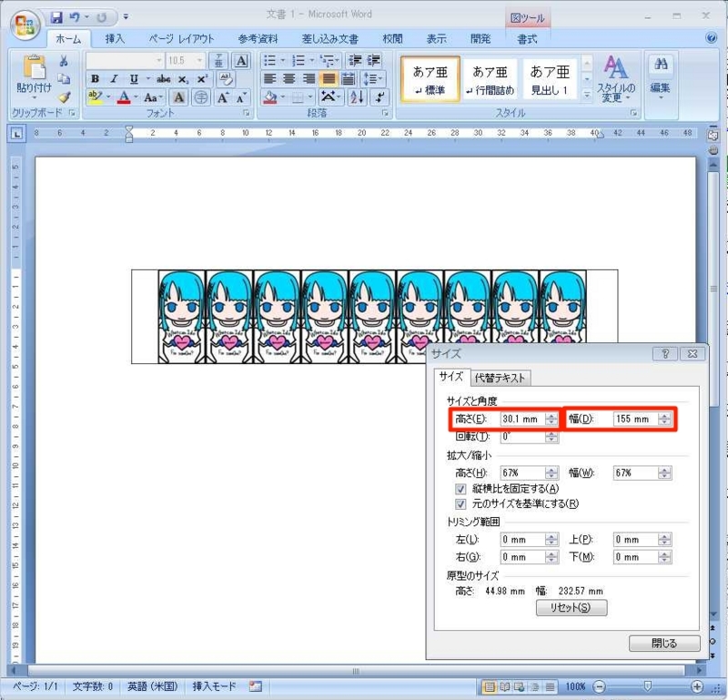This screenshot has height=700, width=728.
Task: Apply text highlight color
Action: (x=96, y=97)
